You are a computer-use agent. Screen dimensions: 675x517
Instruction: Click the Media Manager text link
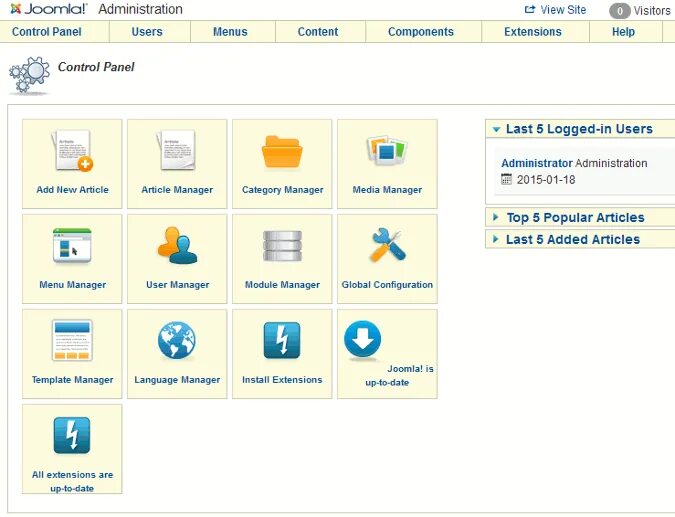387,190
